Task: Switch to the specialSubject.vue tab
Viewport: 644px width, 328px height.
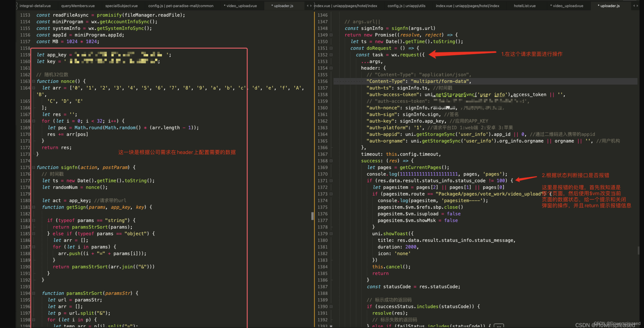Action: click(121, 6)
